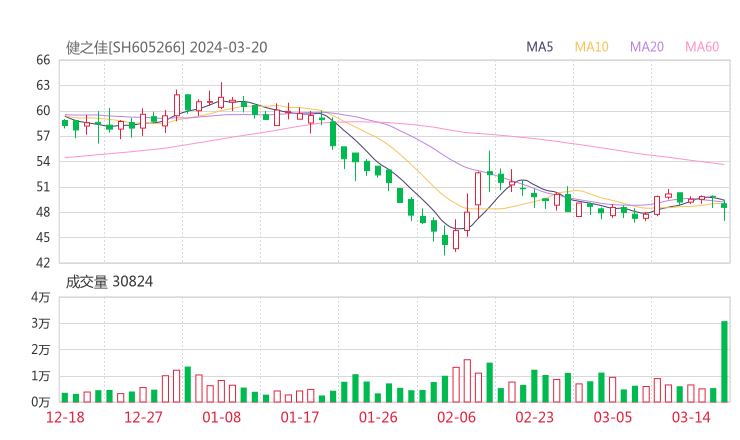The height and width of the screenshot is (440, 740).
Task: Click the lowest green candlestick near 43
Action: pos(445,240)
